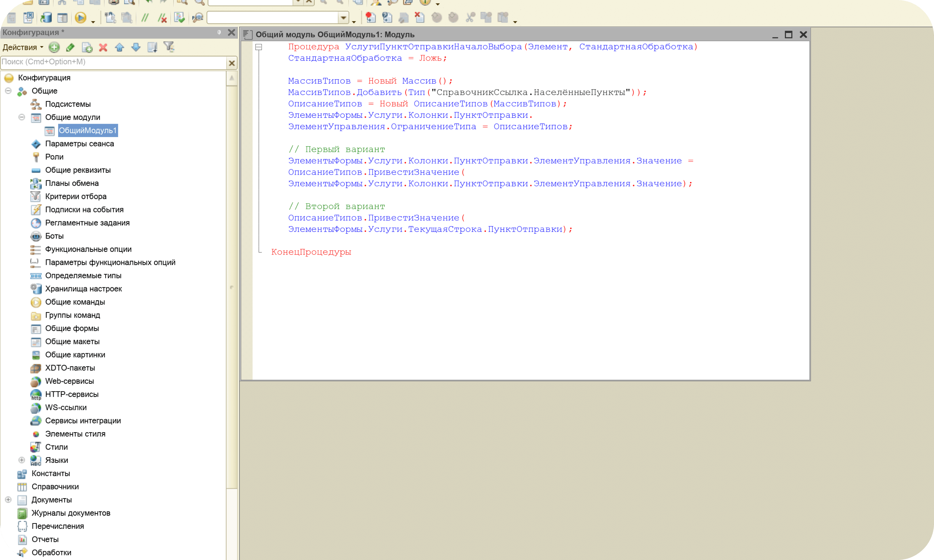Image resolution: width=934 pixels, height=560 pixels.
Task: Open the Действия dropdown menu
Action: (23, 47)
